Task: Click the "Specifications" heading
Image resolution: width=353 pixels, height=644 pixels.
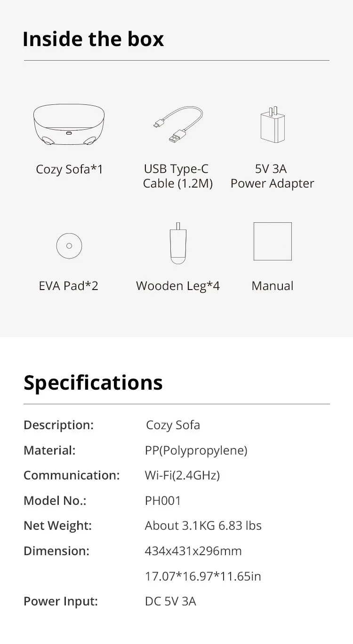Action: pos(93,383)
